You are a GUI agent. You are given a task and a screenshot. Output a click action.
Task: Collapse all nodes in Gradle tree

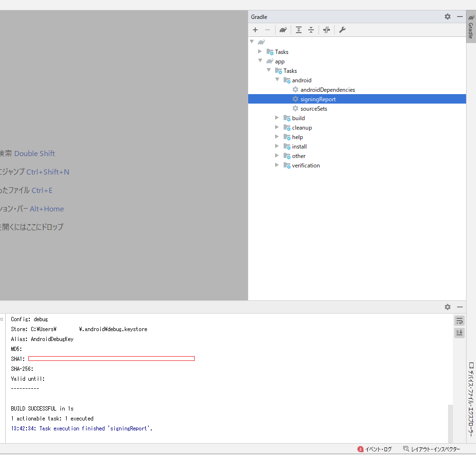tap(311, 30)
